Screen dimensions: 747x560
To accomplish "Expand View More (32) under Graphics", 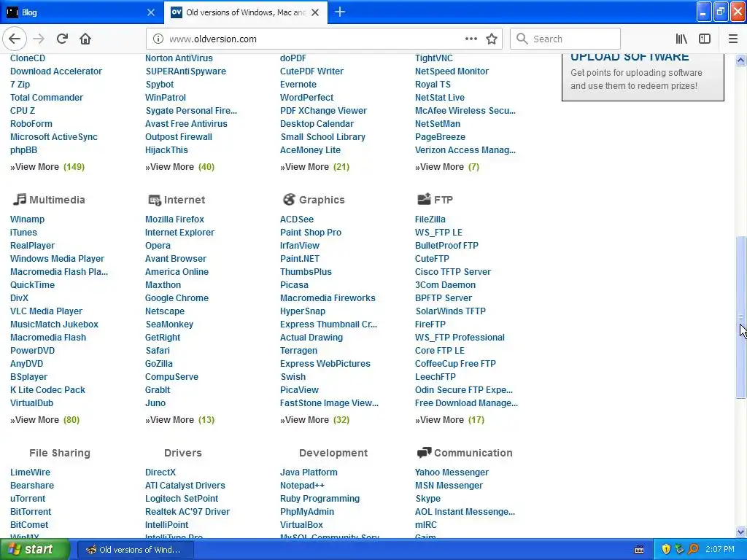I will coord(314,419).
